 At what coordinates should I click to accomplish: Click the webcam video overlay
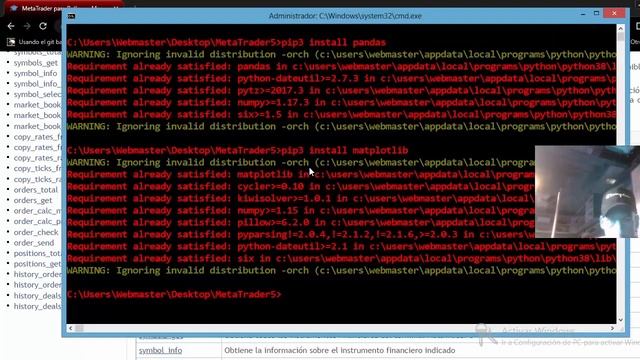point(587,192)
